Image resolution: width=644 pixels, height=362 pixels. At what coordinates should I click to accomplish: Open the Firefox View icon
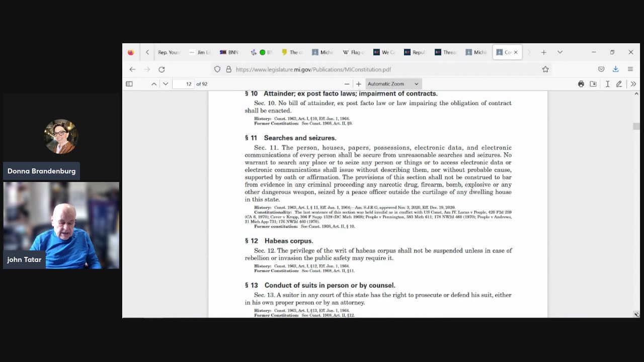click(131, 52)
